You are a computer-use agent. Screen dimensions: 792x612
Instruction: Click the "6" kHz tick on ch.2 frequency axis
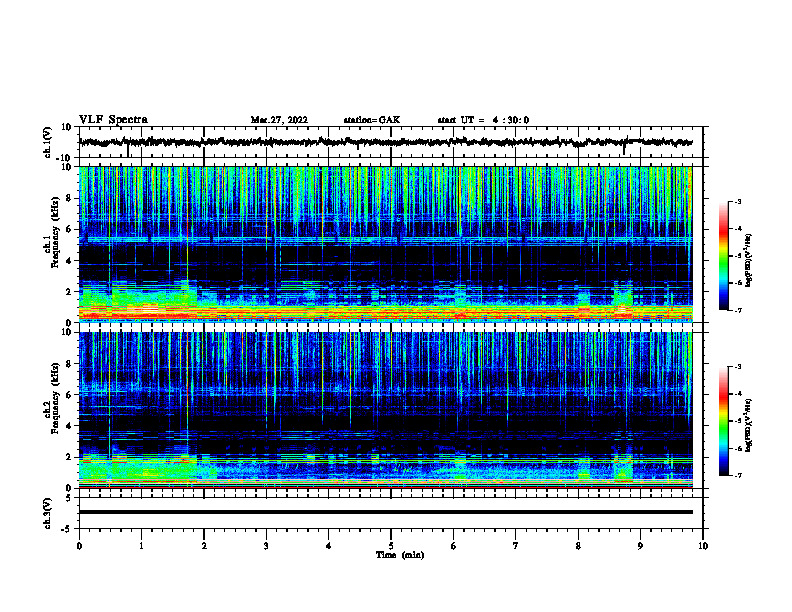tap(69, 395)
